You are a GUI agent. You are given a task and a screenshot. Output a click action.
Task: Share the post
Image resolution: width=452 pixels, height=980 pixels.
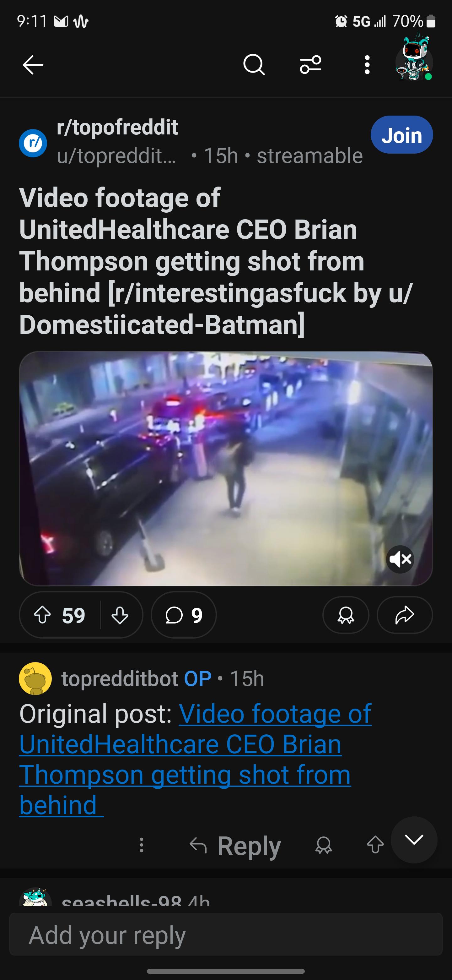(405, 615)
